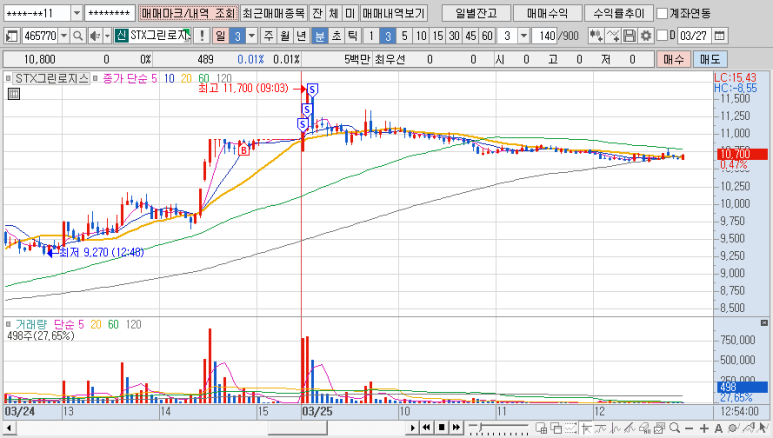This screenshot has width=773, height=438.
Task: Open the calendar date picker icon
Action: (719, 36)
